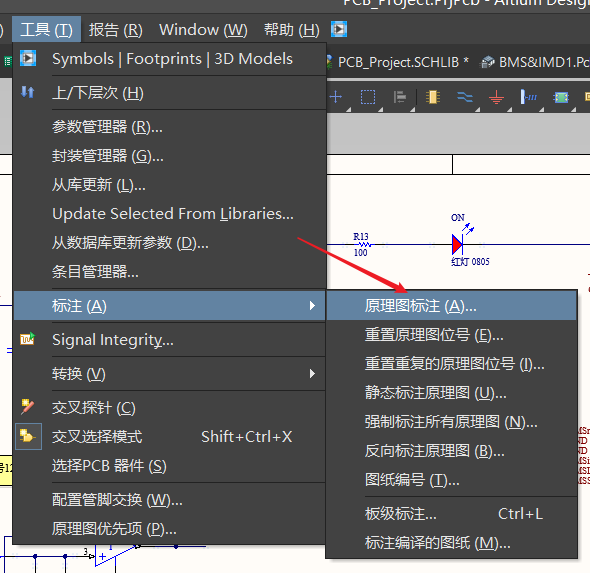Screen dimensions: 590x573
Task: Open dropdown corner of crosshair tool
Action: click(348, 109)
